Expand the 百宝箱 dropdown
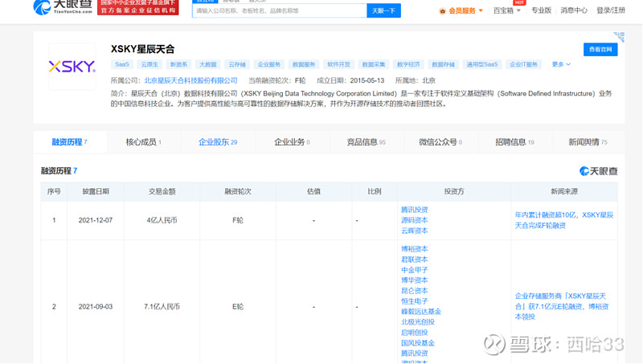Viewport: 643px width, 364px height. click(x=507, y=11)
